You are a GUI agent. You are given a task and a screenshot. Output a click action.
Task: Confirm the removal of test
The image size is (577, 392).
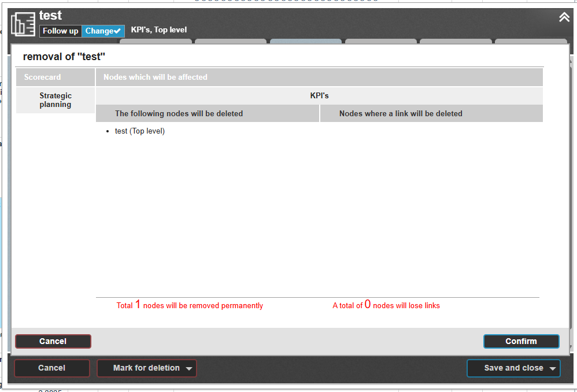point(521,341)
